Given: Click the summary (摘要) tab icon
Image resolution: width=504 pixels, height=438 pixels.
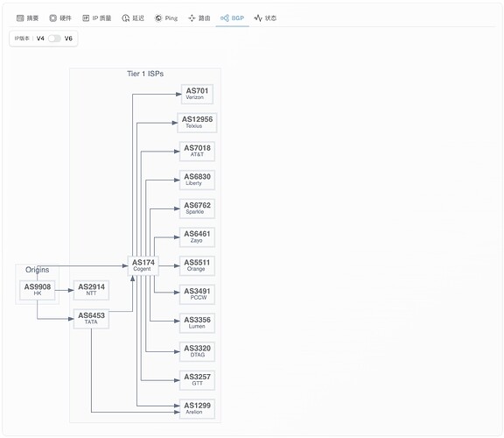Looking at the screenshot, I should (20, 18).
